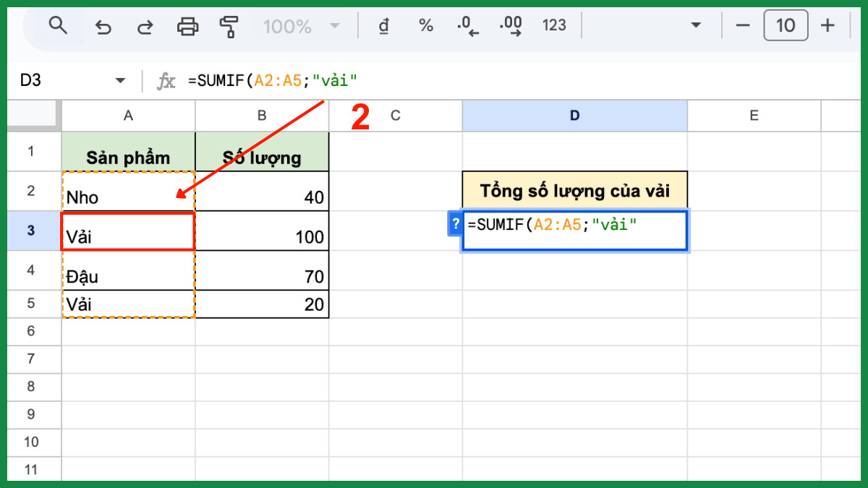Screen dimensions: 868x488
Task: Format as currency with đồng icon
Action: click(x=384, y=27)
